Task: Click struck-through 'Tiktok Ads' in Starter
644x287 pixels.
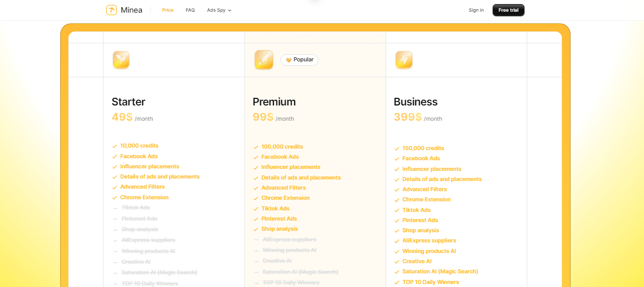Action: pos(136,207)
